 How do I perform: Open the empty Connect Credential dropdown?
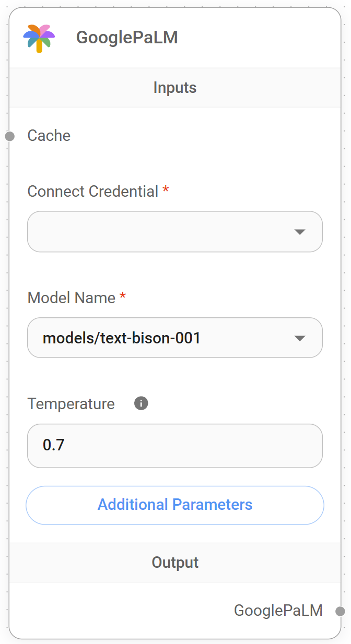point(162,232)
